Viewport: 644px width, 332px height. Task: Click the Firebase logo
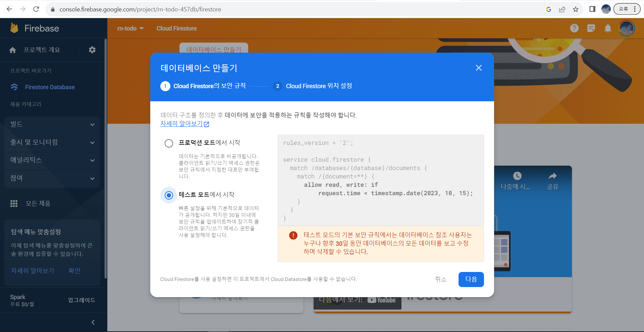coord(35,28)
